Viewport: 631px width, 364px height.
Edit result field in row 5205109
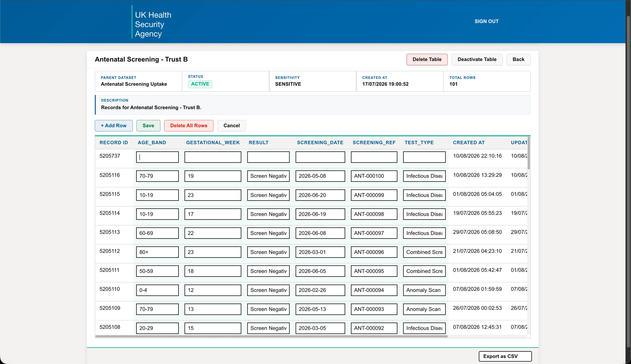pos(268,309)
